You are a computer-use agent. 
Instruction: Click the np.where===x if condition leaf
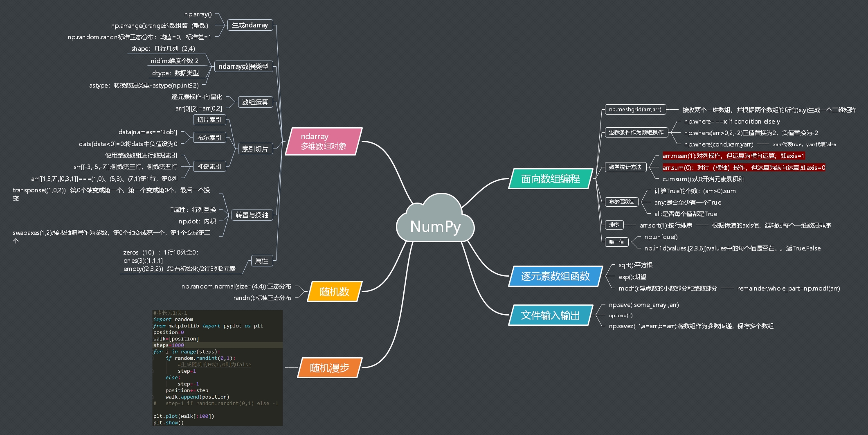pyautogui.click(x=732, y=122)
